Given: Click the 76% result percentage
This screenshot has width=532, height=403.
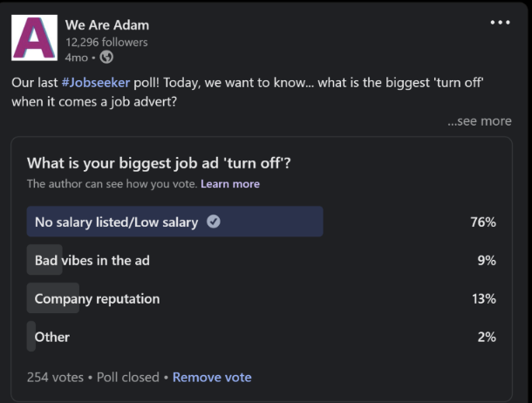Looking at the screenshot, I should (x=482, y=222).
